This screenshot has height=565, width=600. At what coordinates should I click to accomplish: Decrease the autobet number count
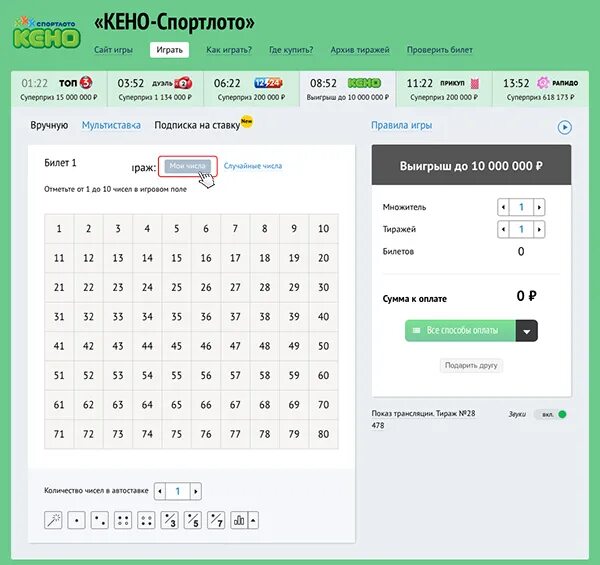click(x=160, y=491)
